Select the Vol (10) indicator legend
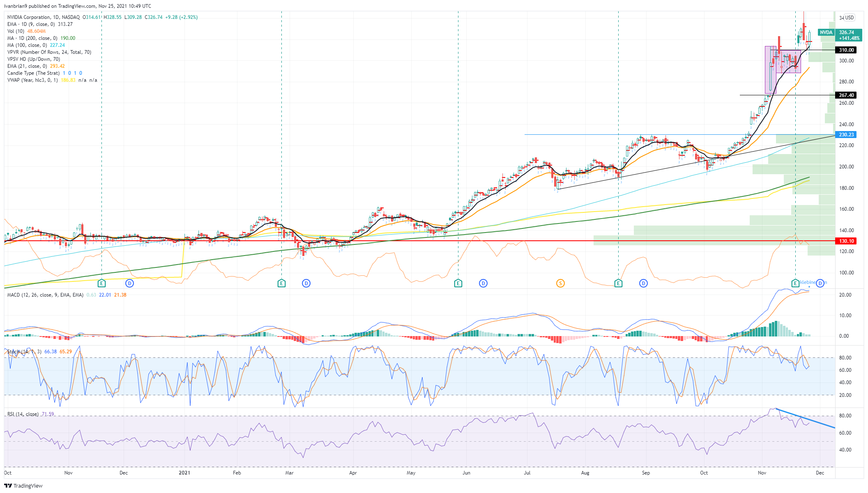Viewport: 868px width, 493px height. click(x=26, y=31)
